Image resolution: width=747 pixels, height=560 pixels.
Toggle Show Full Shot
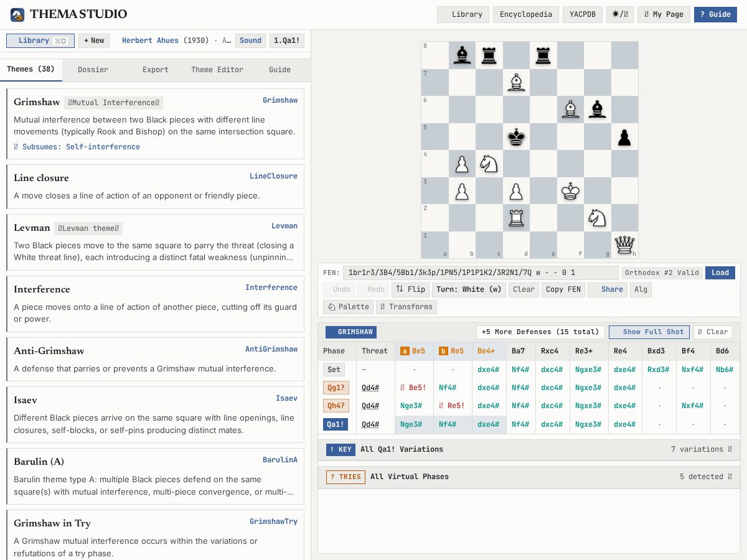point(649,332)
